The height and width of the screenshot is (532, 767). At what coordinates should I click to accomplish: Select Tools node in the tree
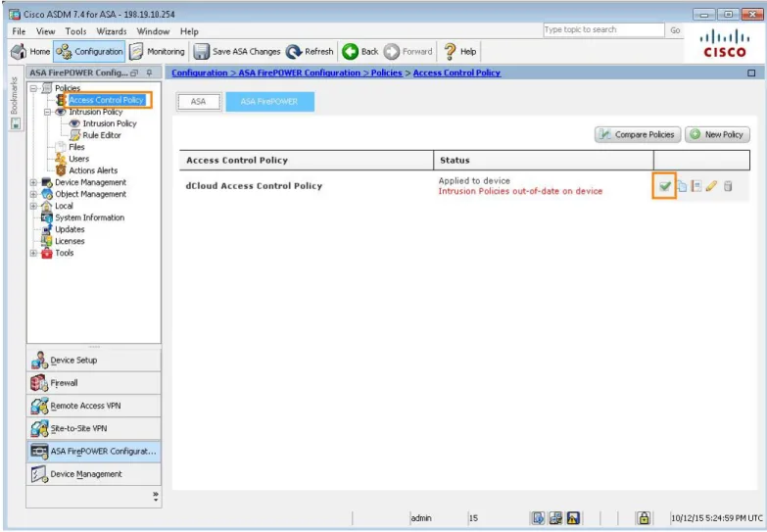[x=64, y=253]
